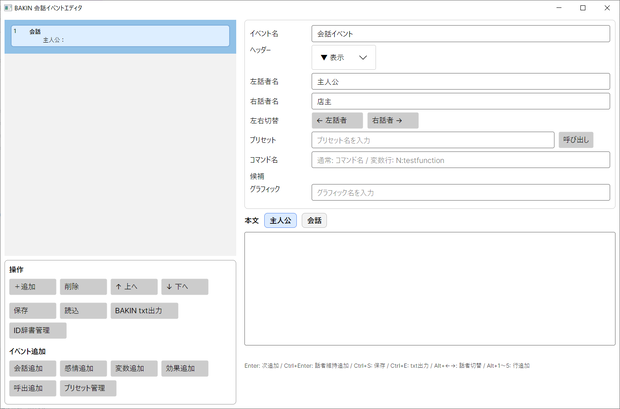Click the 感情追加 button
Viewport: 620px width, 409px height.
[x=83, y=368]
